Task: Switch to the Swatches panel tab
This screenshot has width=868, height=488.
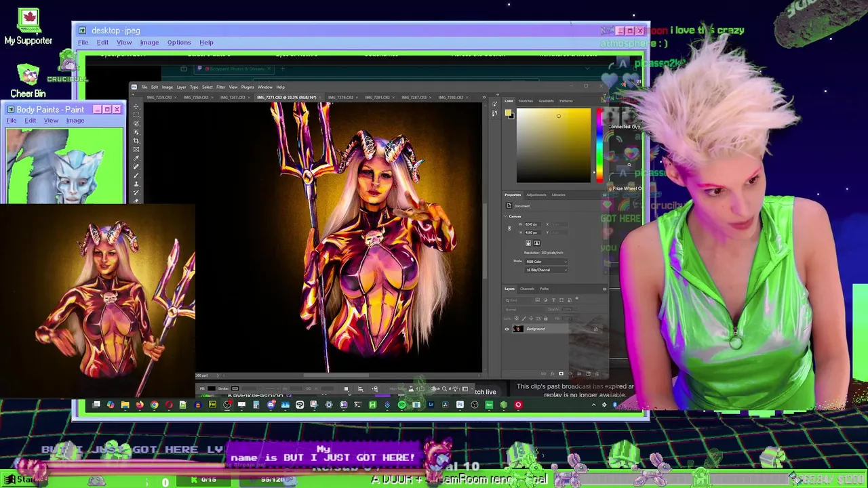Action: tap(526, 101)
